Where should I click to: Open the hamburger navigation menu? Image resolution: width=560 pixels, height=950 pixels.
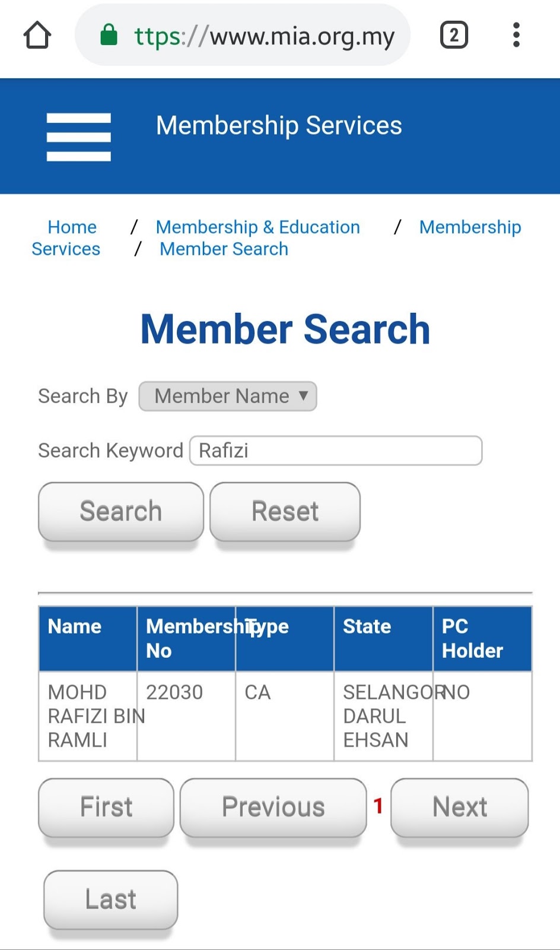[x=78, y=137]
